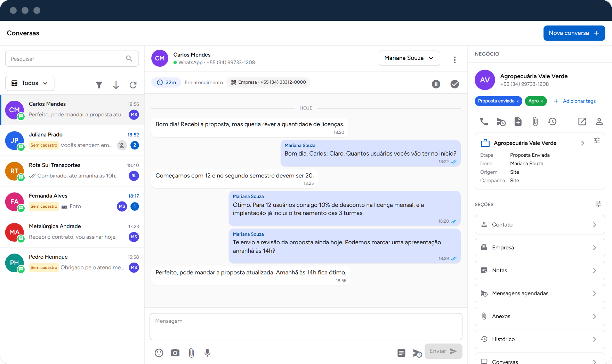Schedule message icon beside Enviar
This screenshot has height=364, width=612.
(418, 353)
